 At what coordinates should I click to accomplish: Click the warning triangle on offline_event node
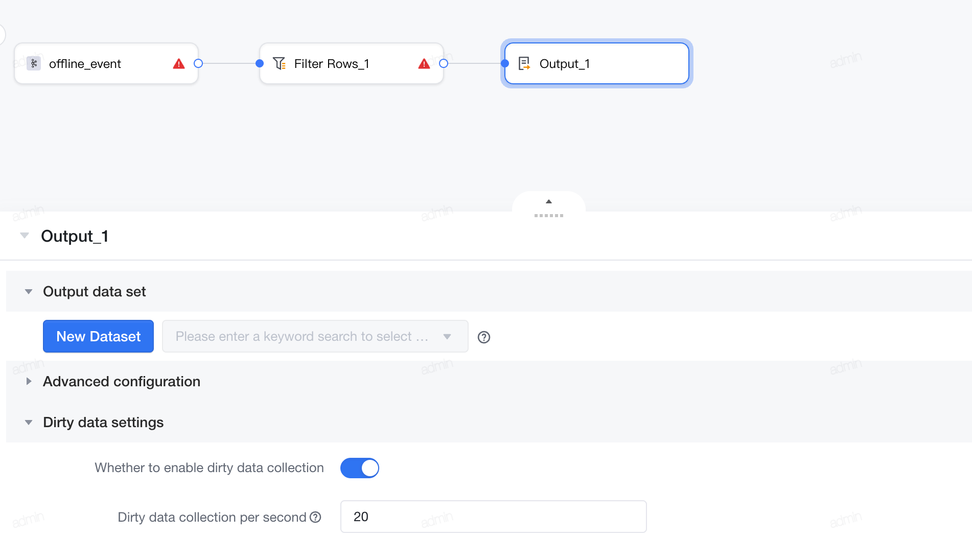pos(178,64)
